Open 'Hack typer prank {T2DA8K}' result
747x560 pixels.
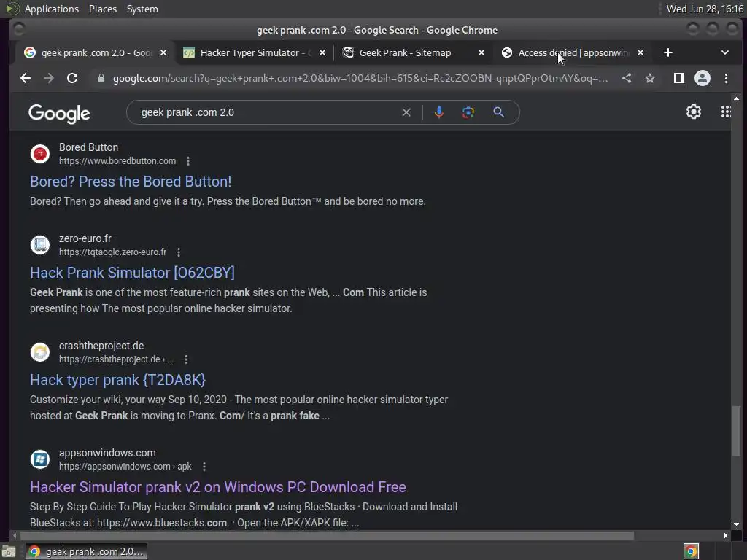tap(117, 379)
